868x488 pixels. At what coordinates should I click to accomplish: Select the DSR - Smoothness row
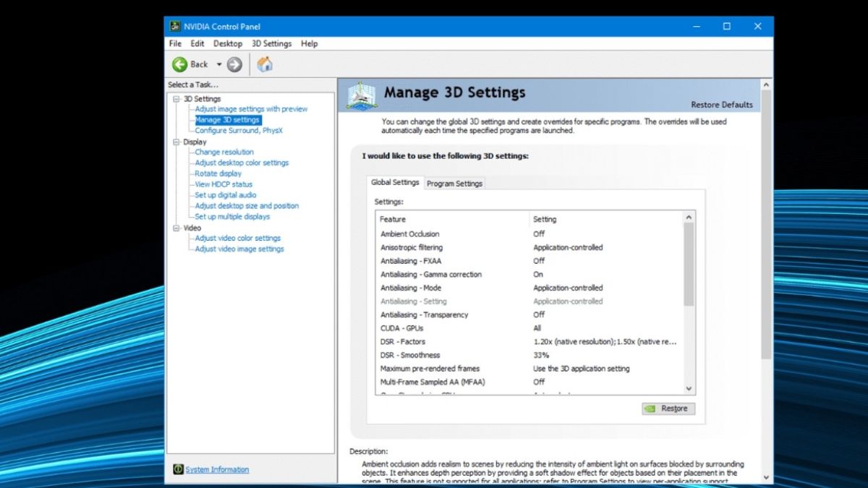point(529,356)
